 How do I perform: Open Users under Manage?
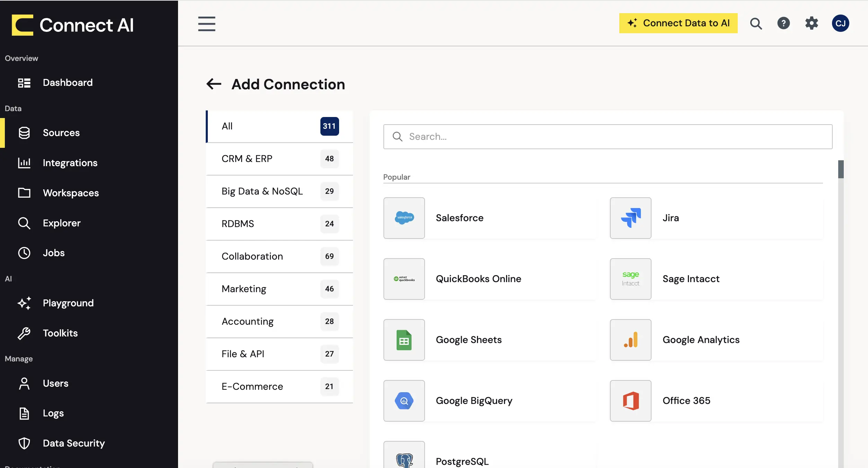click(89, 383)
